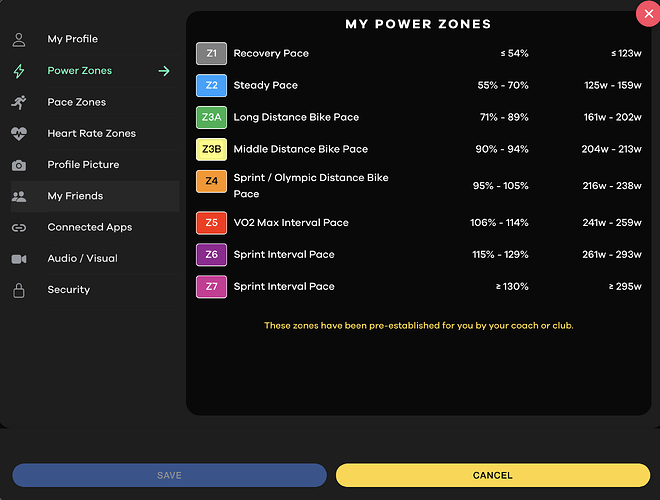Click the gray Z1 zone swatch
The image size is (660, 500).
211,53
